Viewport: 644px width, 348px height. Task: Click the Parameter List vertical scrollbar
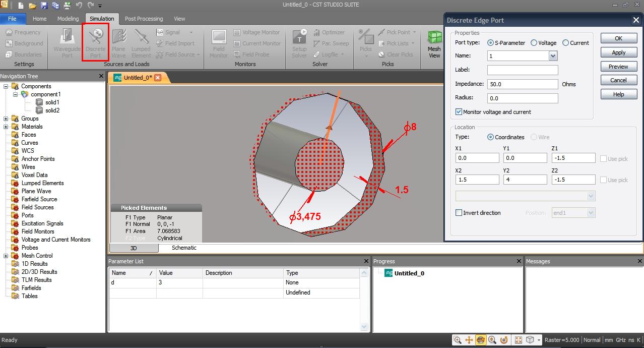364,300
